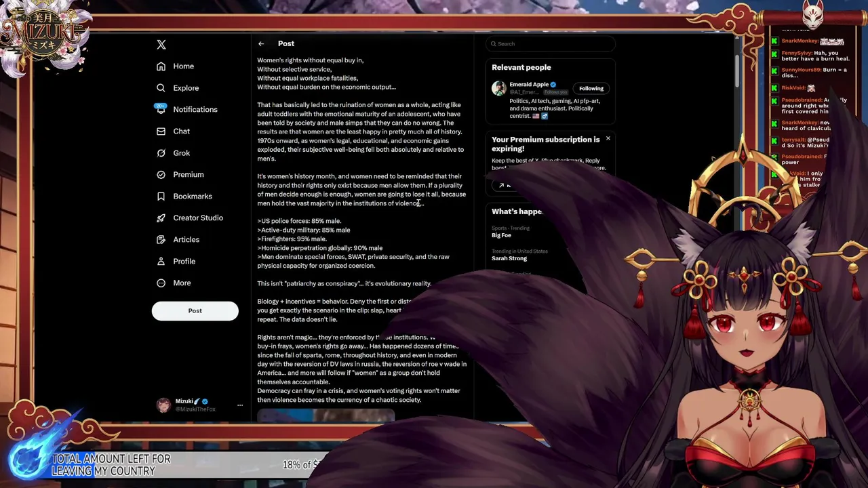Click the X logo in the sidebar
The image size is (868, 488).
click(161, 44)
